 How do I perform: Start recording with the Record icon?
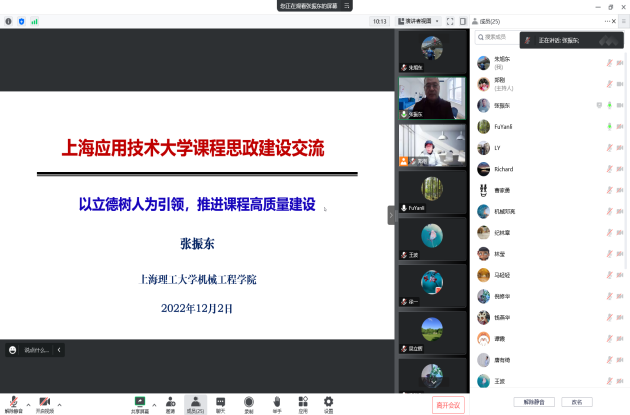click(249, 404)
